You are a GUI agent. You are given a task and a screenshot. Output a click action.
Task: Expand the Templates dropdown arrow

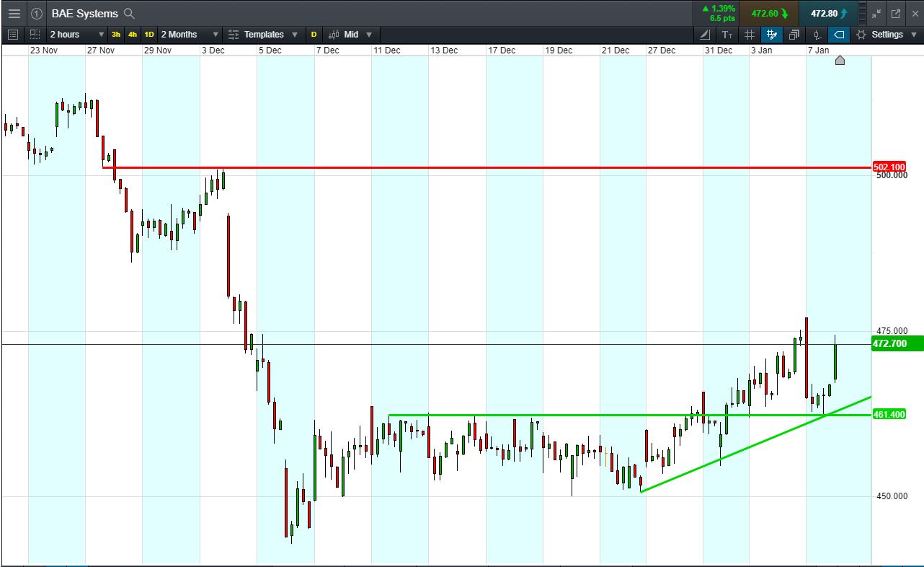pos(295,35)
